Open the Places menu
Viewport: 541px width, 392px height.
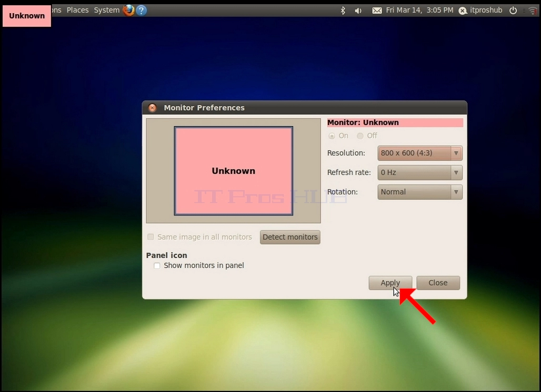click(x=78, y=10)
